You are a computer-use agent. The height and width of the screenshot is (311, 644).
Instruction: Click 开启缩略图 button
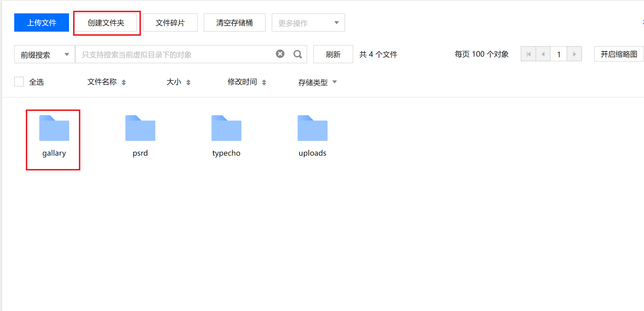pyautogui.click(x=619, y=54)
